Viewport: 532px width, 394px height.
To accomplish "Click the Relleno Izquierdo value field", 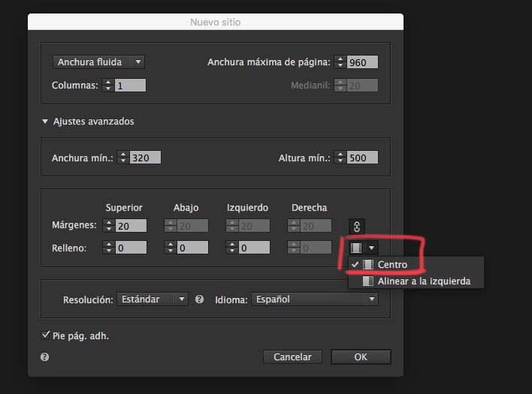I will tap(255, 248).
